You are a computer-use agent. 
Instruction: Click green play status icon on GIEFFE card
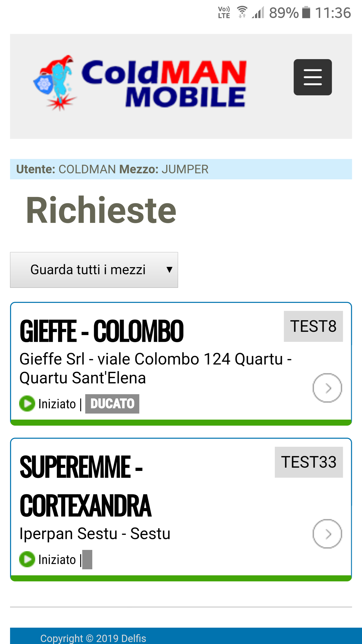coord(27,404)
